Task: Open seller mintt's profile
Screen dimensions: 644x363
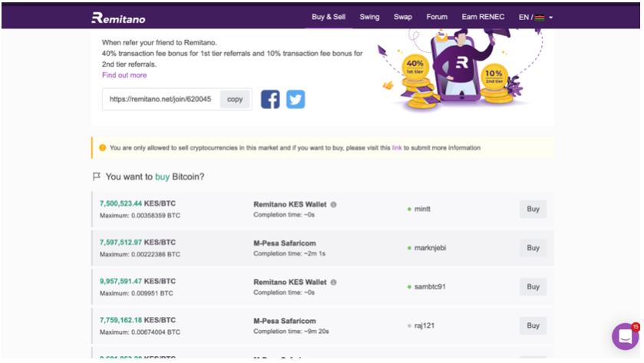Action: pyautogui.click(x=422, y=209)
